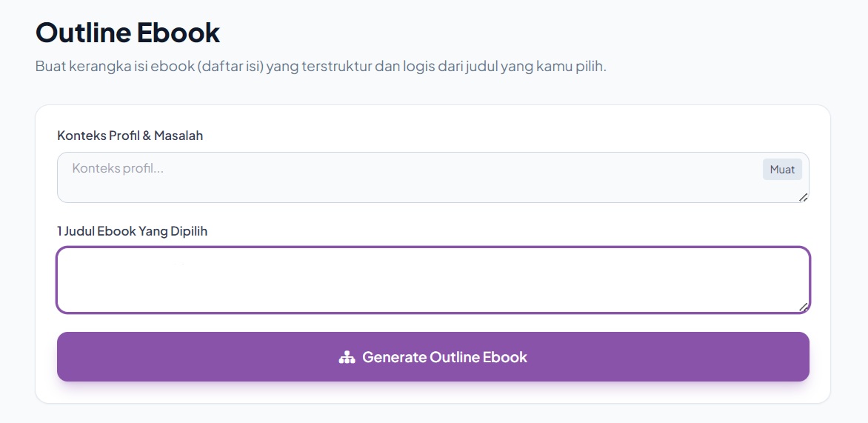Focus the Judul Ebook Yang Dipilih textarea
This screenshot has width=868, height=423.
tap(433, 280)
